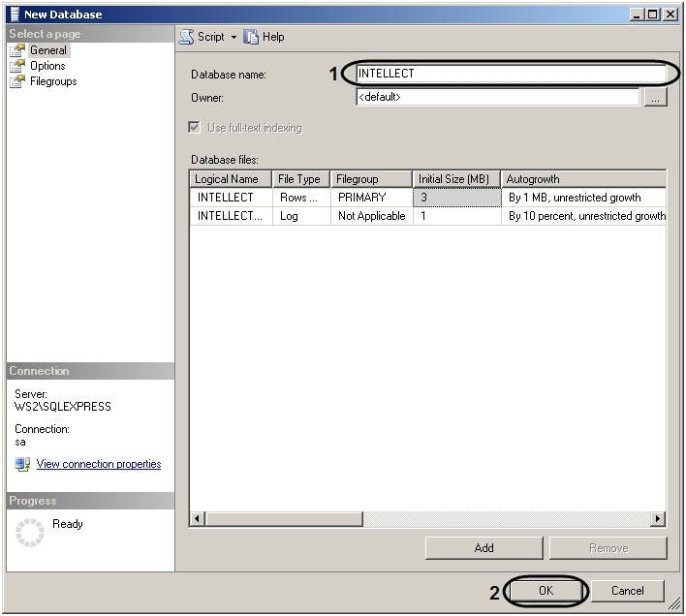Select the Filegroups page icon
The image size is (686, 616).
tap(17, 81)
